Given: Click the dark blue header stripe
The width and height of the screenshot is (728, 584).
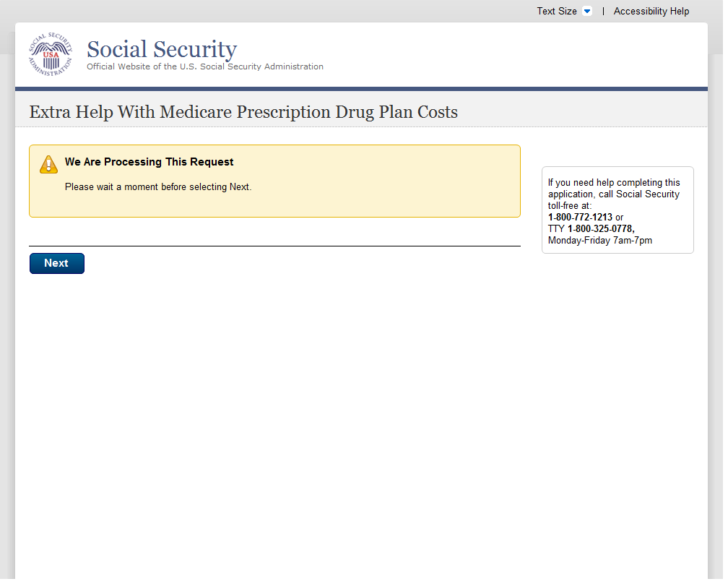Looking at the screenshot, I should tap(361, 89).
